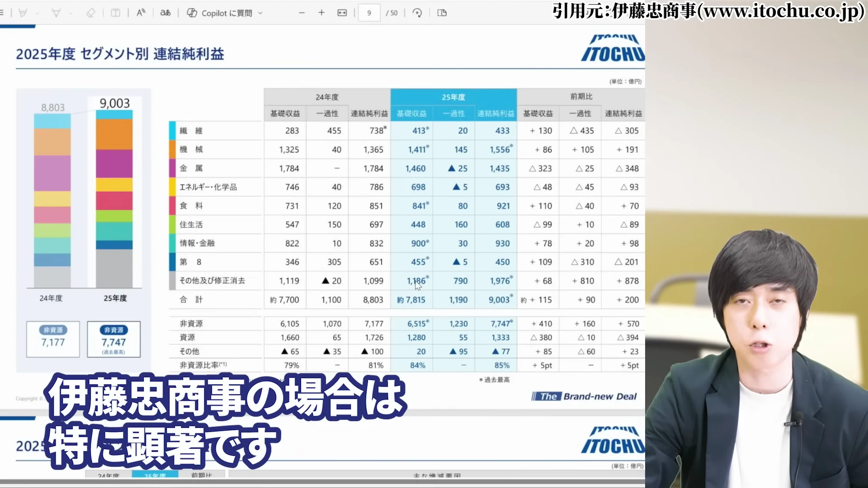The width and height of the screenshot is (868, 488).
Task: Click the 25年度 label under the bar chart
Action: 115,298
